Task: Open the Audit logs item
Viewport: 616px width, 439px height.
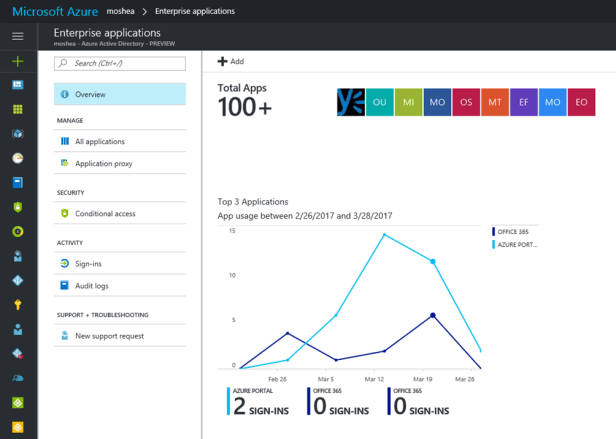Action: pos(119,285)
